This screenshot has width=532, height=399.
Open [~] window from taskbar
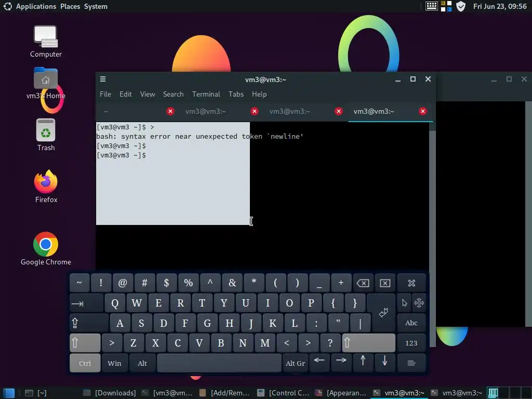pos(36,393)
